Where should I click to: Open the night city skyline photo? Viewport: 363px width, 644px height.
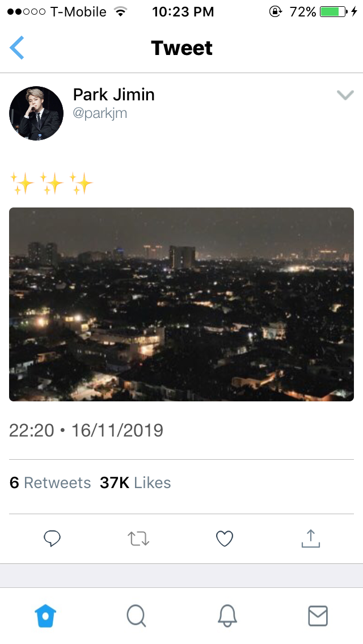[181, 304]
